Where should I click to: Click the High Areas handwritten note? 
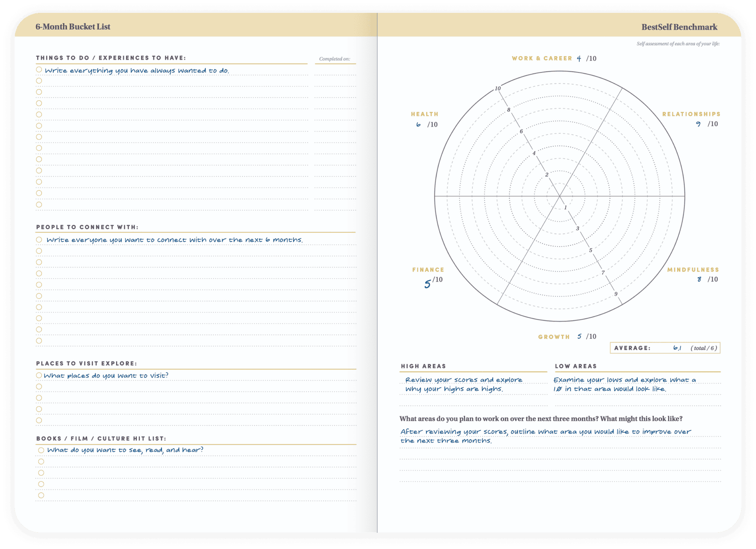pyautogui.click(x=463, y=384)
